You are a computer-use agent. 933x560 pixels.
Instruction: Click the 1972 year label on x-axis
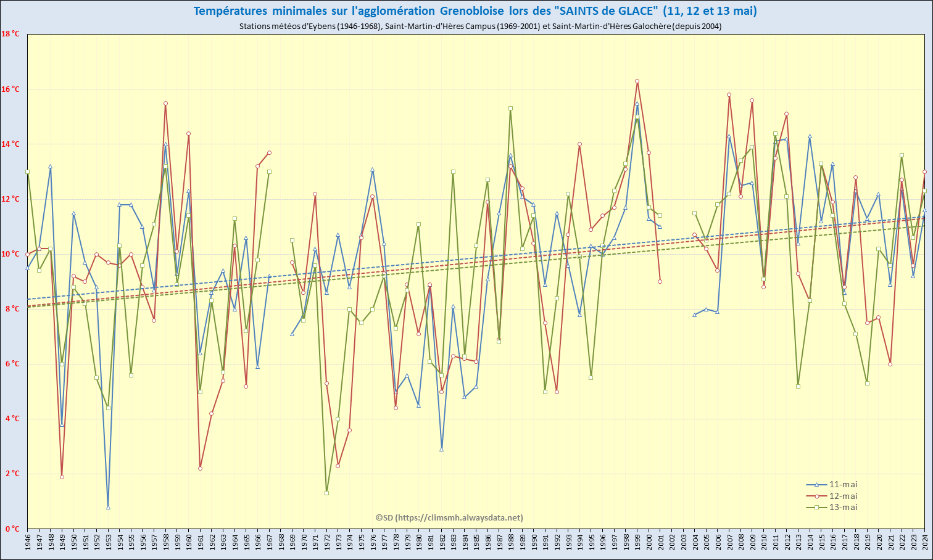326,542
